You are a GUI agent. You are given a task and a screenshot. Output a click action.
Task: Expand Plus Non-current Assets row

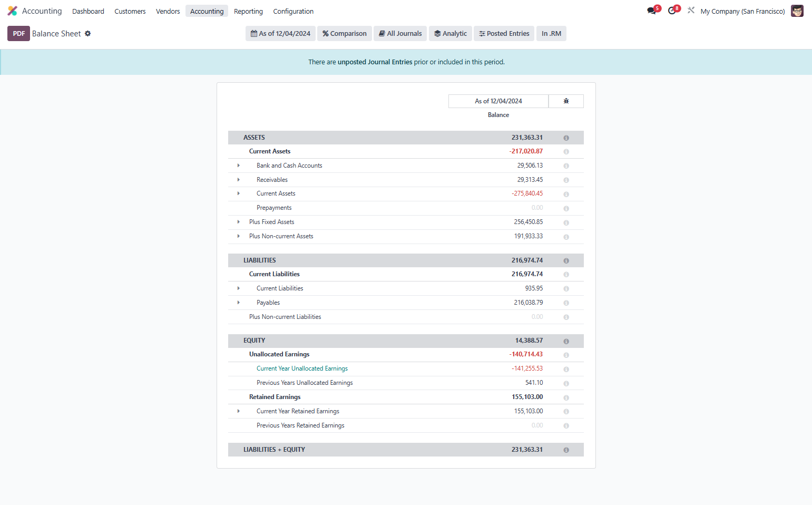pos(239,236)
